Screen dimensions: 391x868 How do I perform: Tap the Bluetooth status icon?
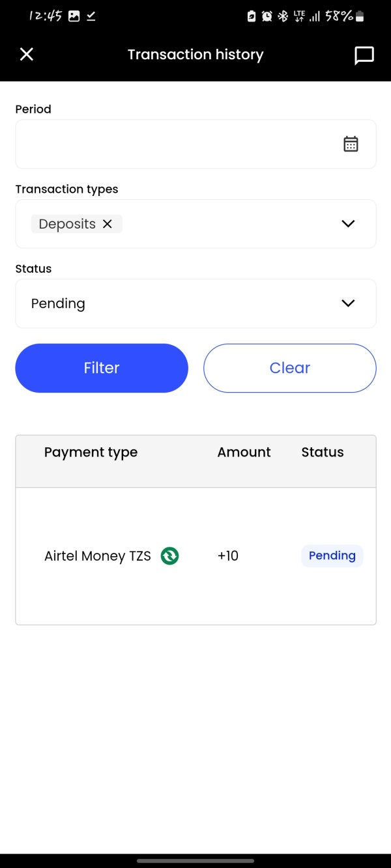coord(283,16)
